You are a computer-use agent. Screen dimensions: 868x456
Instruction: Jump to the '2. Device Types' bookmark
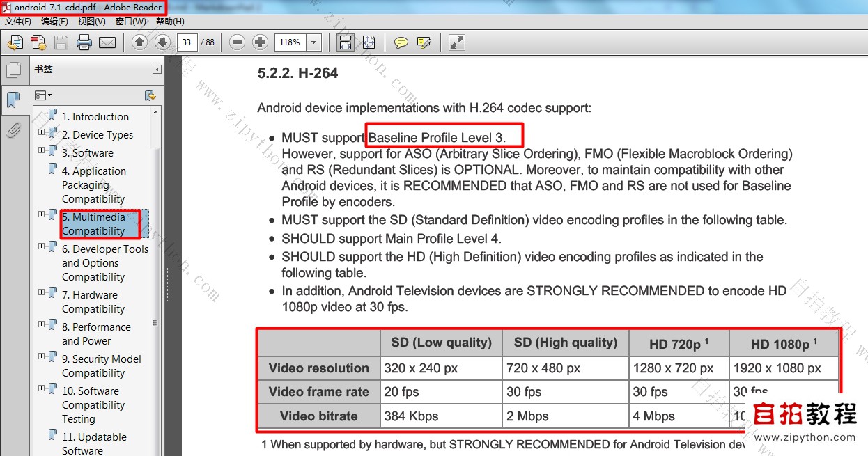point(98,135)
